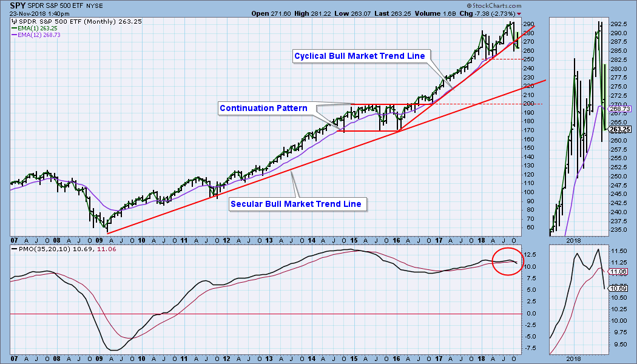Click the boxed 263.25 last price tag
The height and width of the screenshot is (364, 637).
click(x=620, y=130)
